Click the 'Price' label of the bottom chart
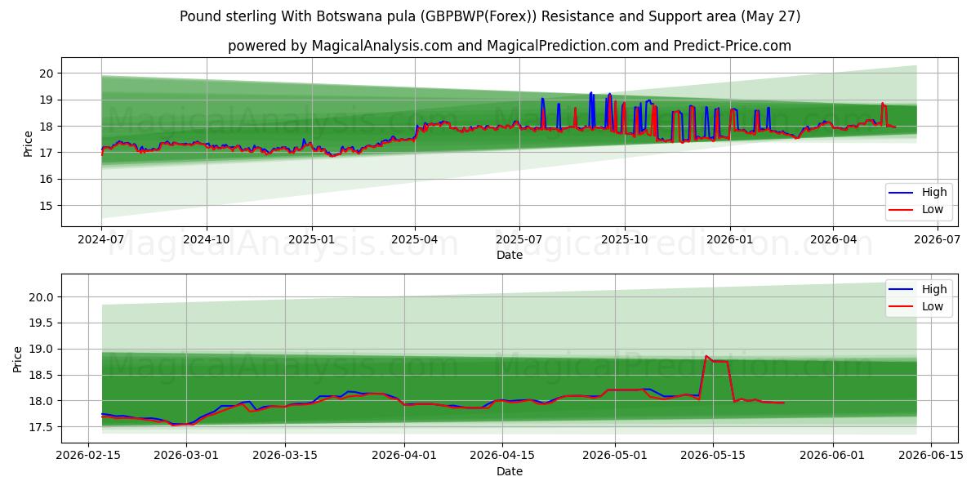Image resolution: width=980 pixels, height=490 pixels. 17,359
